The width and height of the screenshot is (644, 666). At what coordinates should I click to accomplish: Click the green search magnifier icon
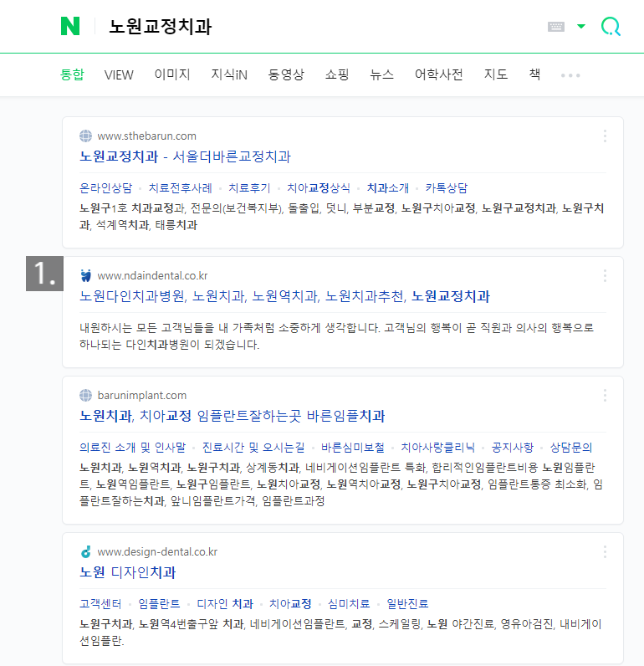[x=611, y=26]
